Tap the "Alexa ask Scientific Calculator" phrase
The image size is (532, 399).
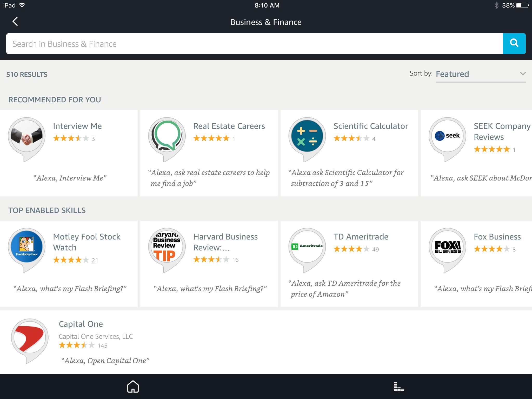[346, 178]
